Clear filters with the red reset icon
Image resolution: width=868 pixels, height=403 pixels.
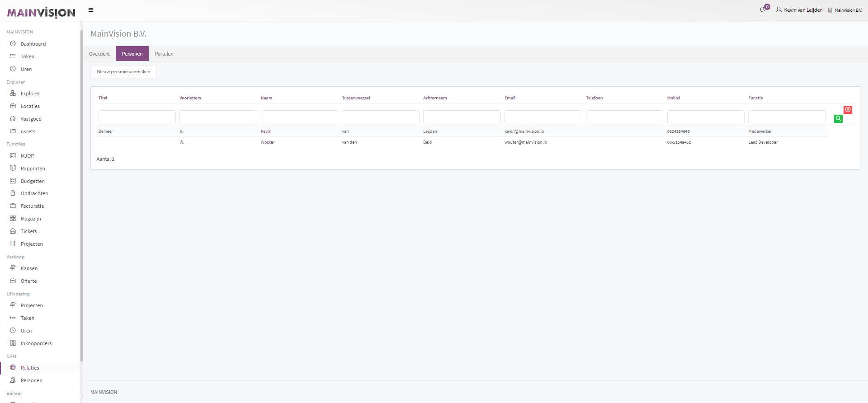(848, 110)
